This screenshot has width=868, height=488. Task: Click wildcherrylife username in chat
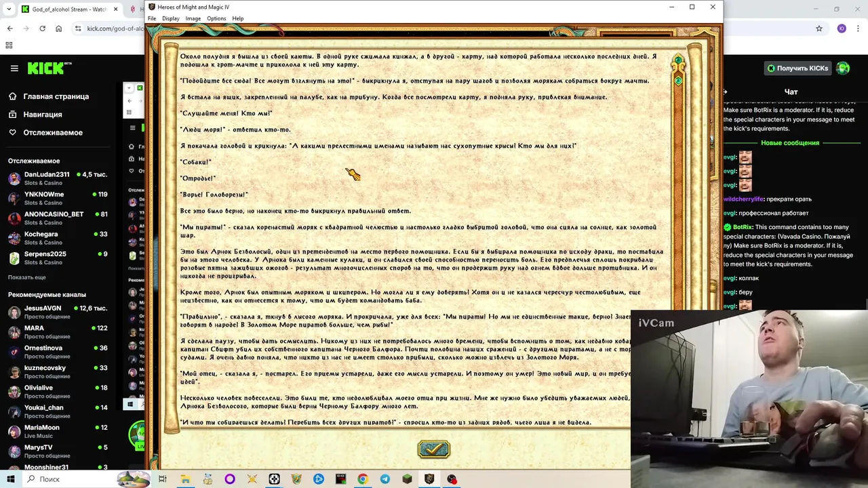click(743, 199)
